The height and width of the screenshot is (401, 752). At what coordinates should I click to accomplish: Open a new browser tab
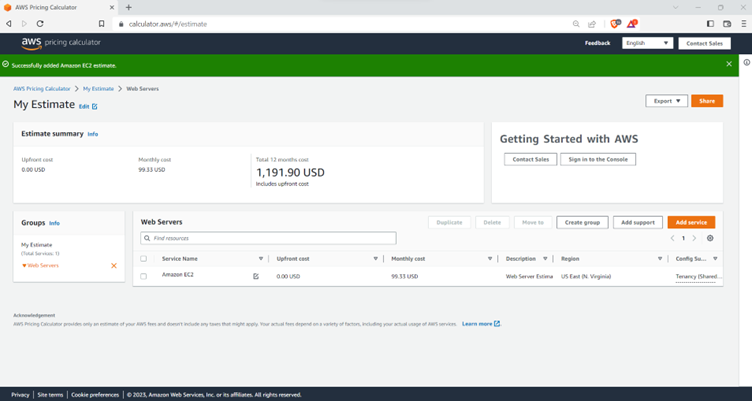(x=128, y=7)
